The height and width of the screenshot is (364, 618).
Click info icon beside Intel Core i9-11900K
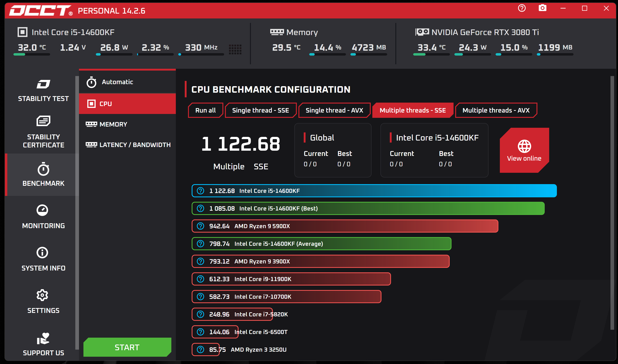click(x=200, y=279)
